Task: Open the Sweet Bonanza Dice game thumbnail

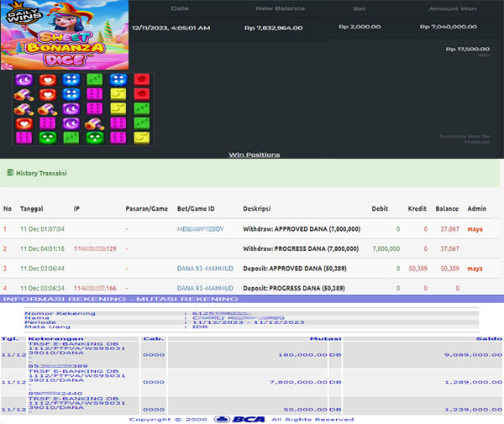Action: pos(65,34)
